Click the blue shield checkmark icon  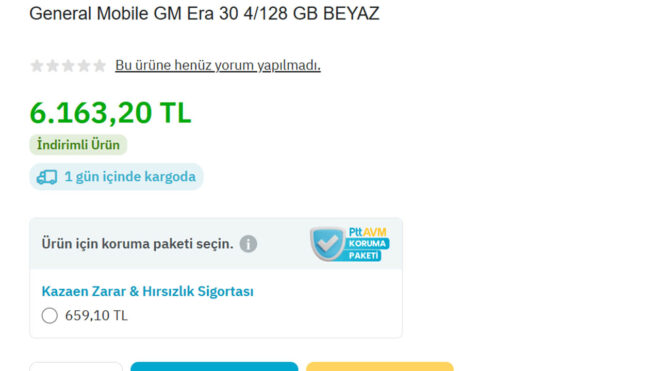coord(327,243)
